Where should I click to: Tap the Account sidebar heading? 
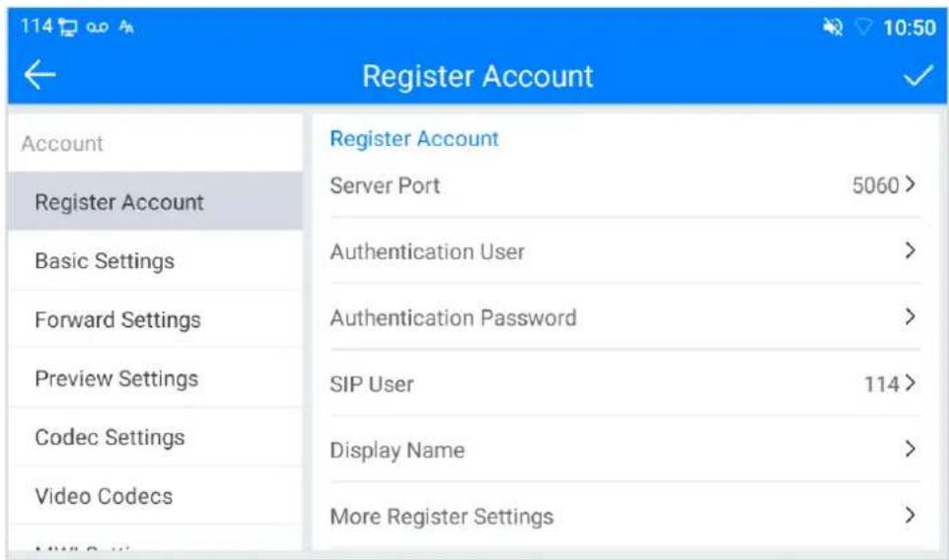pos(62,143)
